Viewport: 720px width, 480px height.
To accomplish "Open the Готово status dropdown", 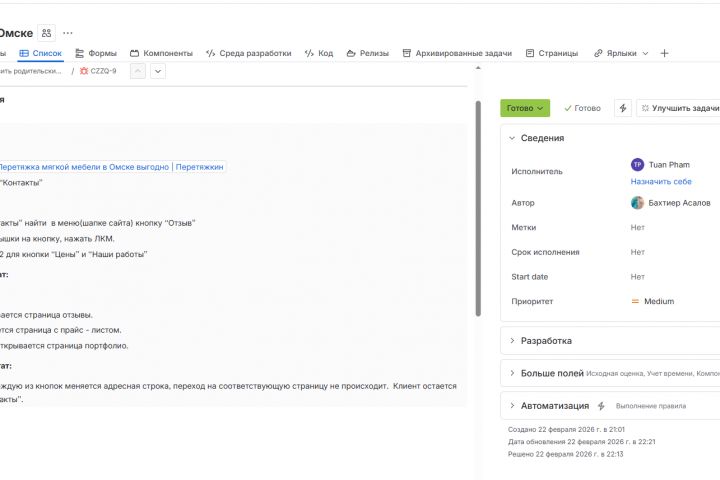I will [x=525, y=108].
